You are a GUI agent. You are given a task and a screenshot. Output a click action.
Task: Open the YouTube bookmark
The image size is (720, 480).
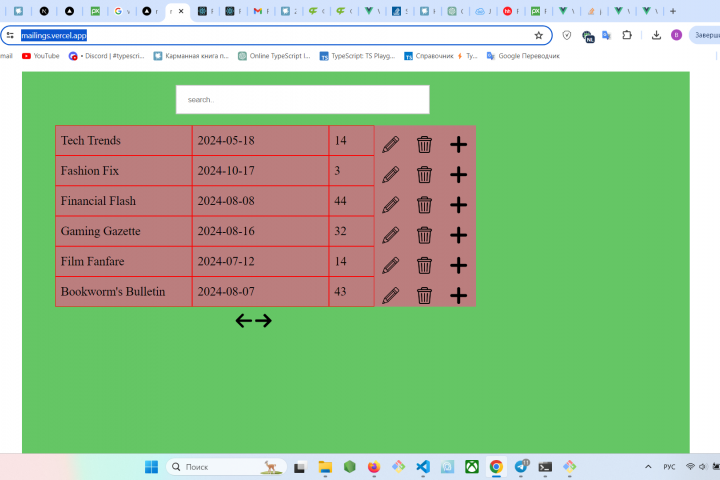[x=41, y=56]
